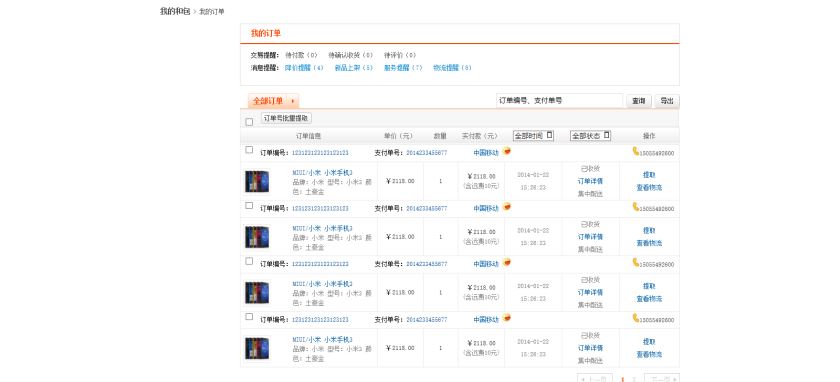Open the first order's order number link

coord(320,153)
